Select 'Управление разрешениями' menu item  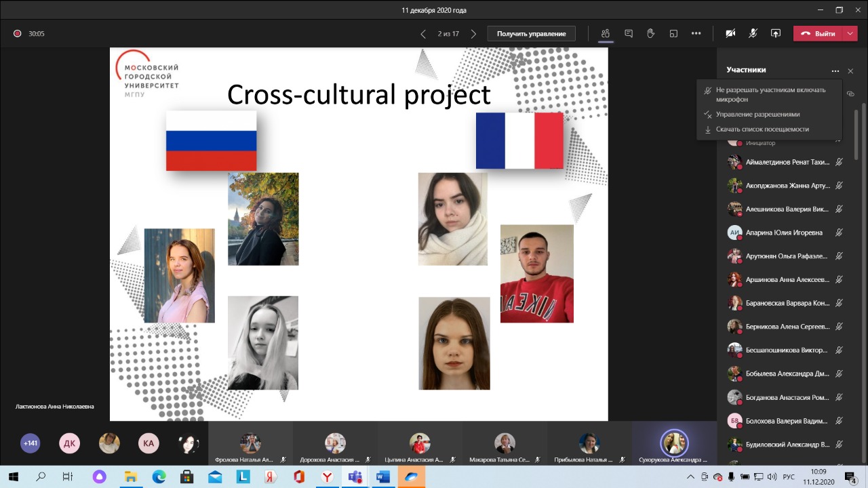pyautogui.click(x=757, y=115)
